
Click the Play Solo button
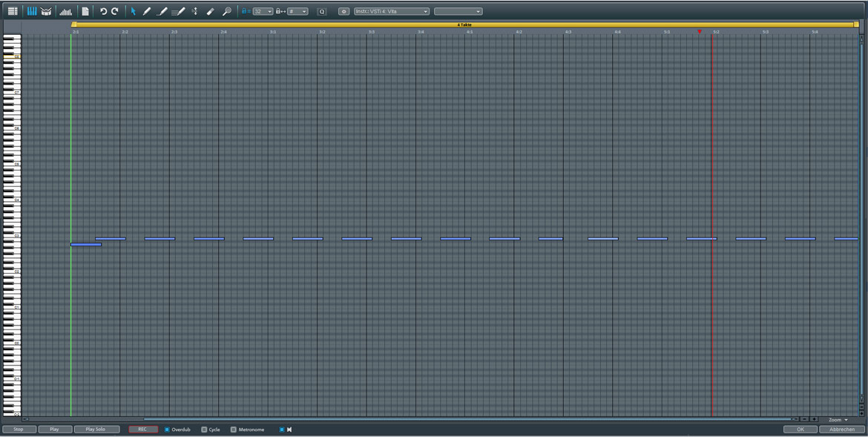[x=97, y=430]
